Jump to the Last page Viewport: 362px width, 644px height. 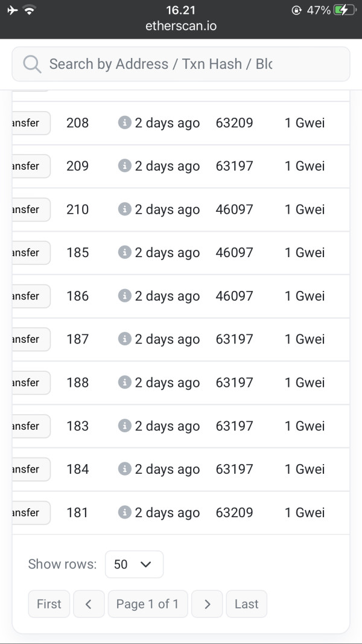click(246, 604)
